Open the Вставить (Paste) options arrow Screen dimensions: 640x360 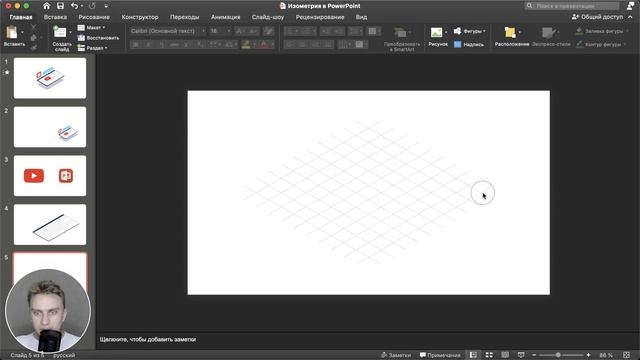(x=22, y=32)
